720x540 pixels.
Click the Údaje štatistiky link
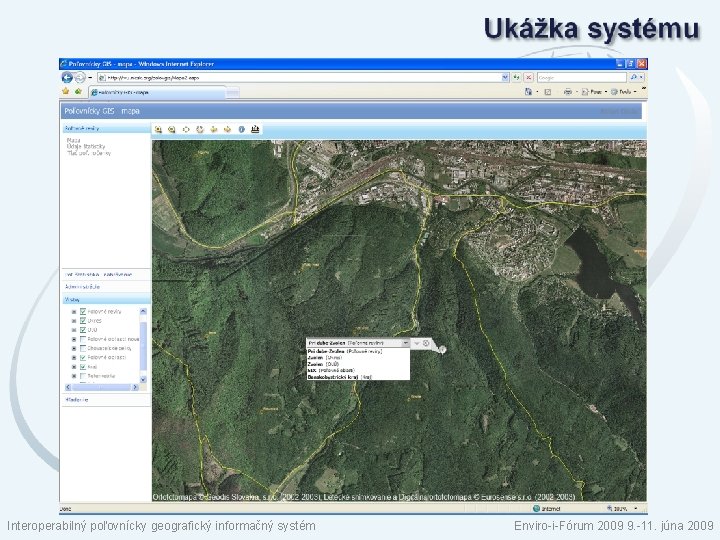(x=86, y=146)
